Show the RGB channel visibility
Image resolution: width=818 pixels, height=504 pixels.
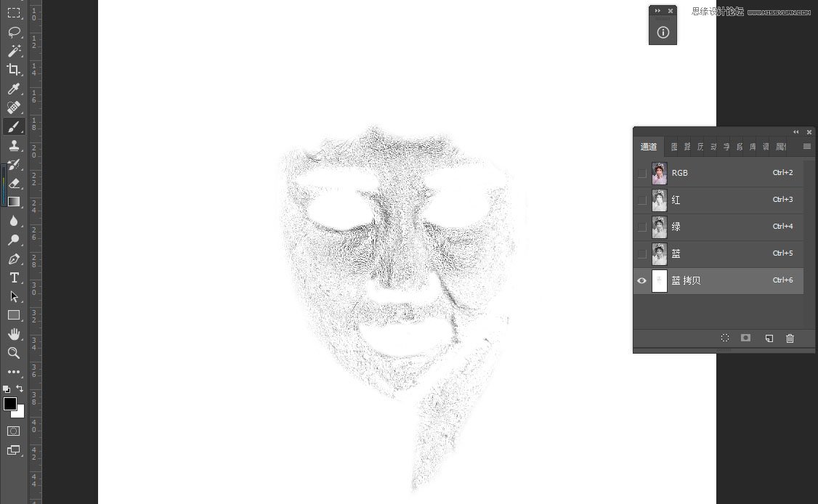tap(642, 174)
